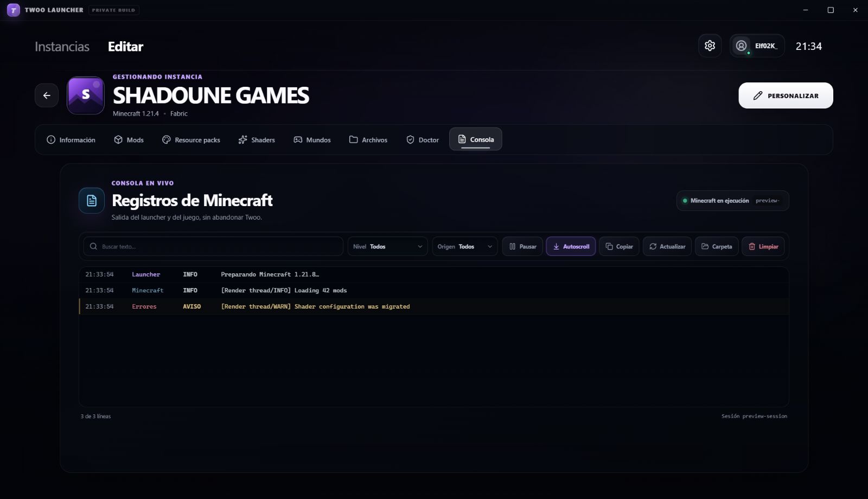Image resolution: width=868 pixels, height=499 pixels.
Task: Click the 3 de 3 líneas counter
Action: pos(95,417)
